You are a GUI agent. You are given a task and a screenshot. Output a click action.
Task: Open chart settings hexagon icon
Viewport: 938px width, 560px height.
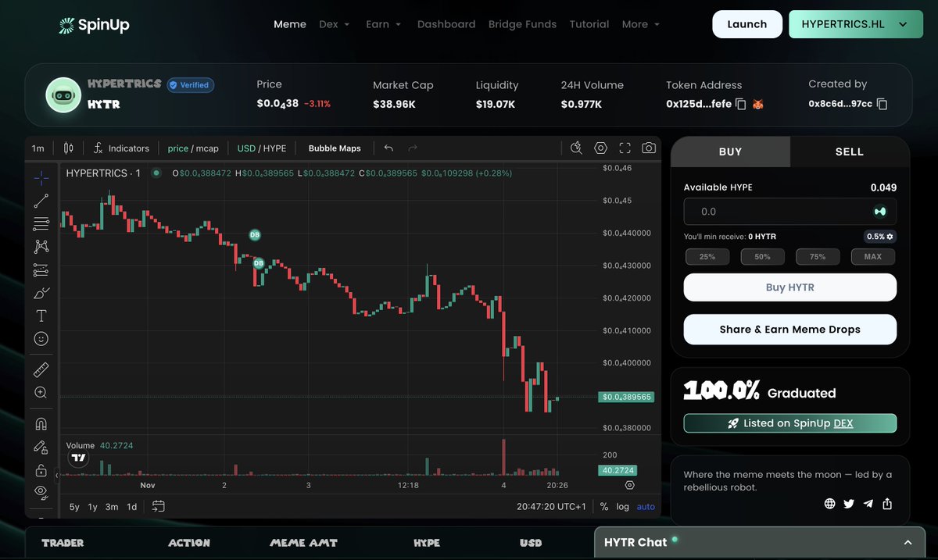600,148
